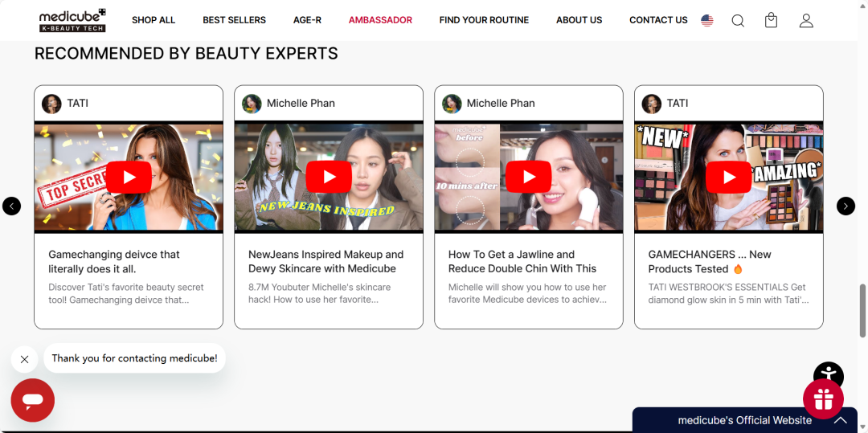Screen dimensions: 868x433
Task: Click the red gift rewards icon
Action: (x=823, y=399)
